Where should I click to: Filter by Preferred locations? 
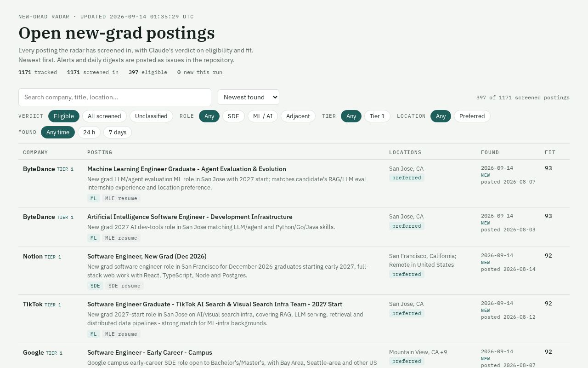click(x=472, y=116)
